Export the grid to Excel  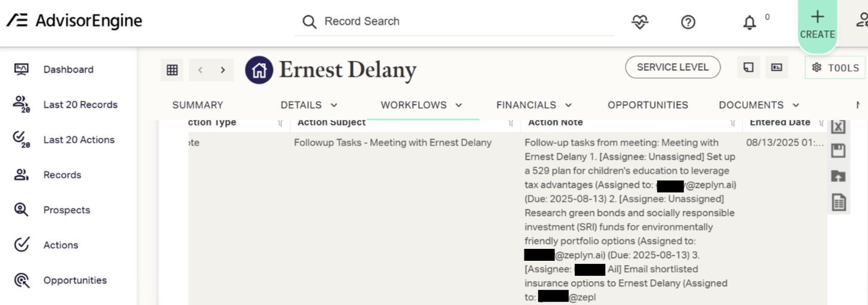(839, 127)
